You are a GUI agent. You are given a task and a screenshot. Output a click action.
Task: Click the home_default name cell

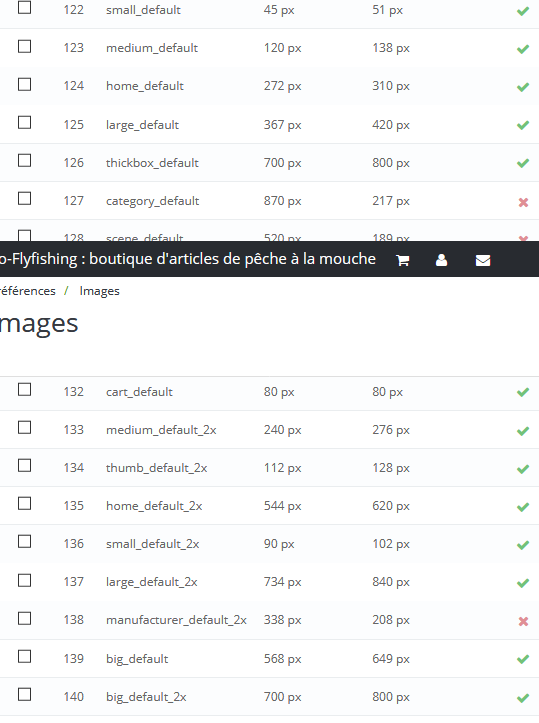pos(145,86)
